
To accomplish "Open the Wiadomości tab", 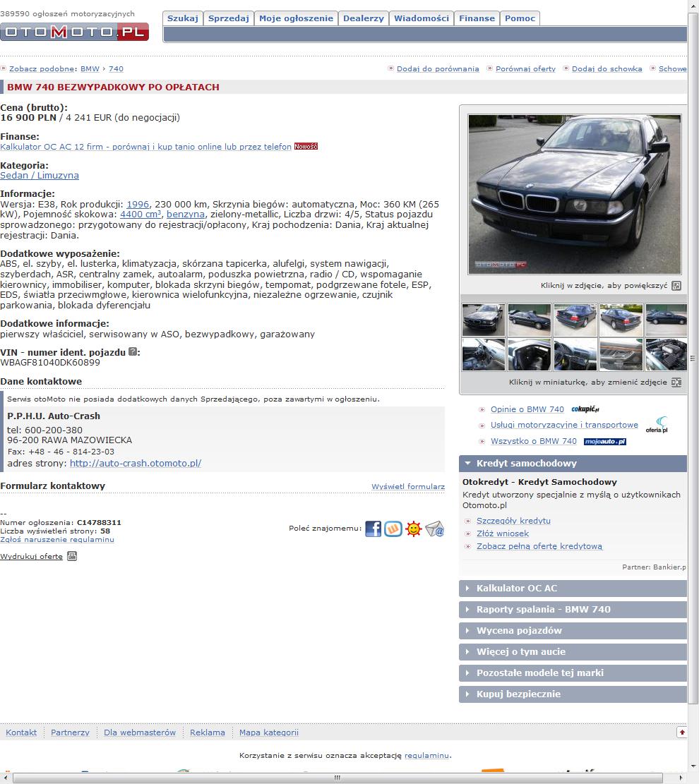I will coord(422,18).
